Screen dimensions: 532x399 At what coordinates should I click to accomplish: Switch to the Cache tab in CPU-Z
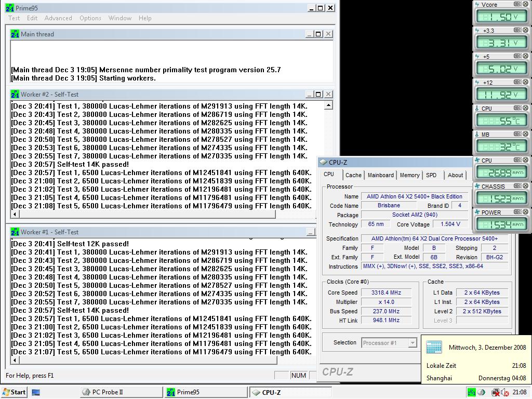353,175
